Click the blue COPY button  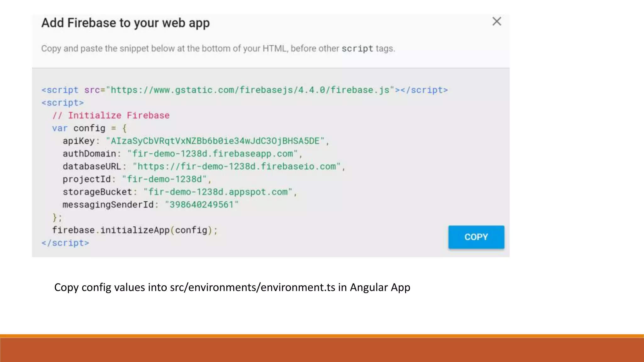pyautogui.click(x=476, y=237)
